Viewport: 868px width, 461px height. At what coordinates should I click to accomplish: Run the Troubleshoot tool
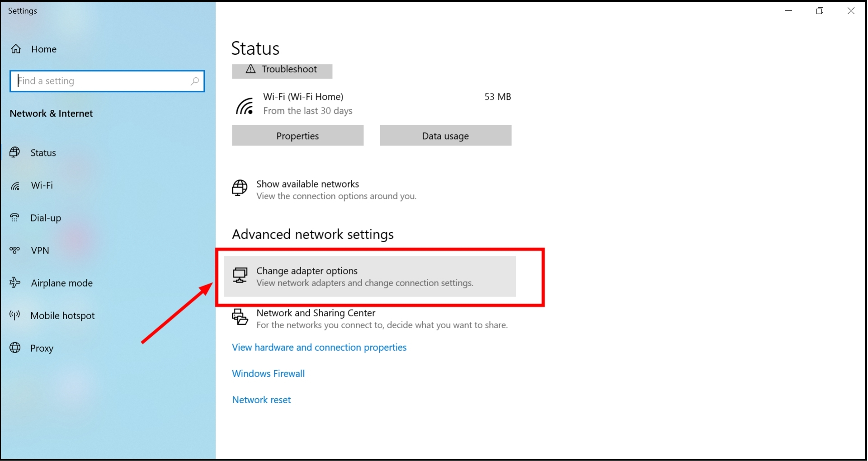click(282, 71)
